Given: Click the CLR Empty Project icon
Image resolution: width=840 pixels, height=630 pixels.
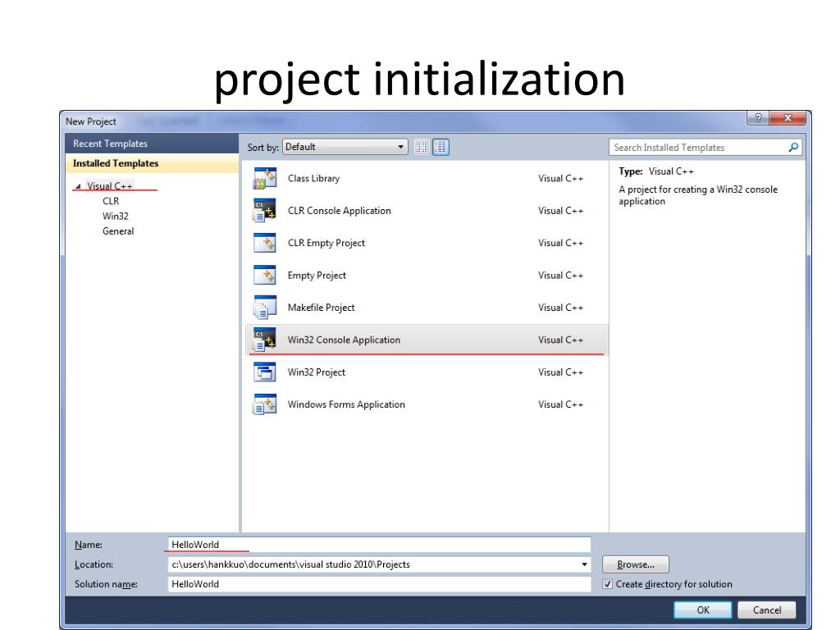Looking at the screenshot, I should (x=265, y=243).
